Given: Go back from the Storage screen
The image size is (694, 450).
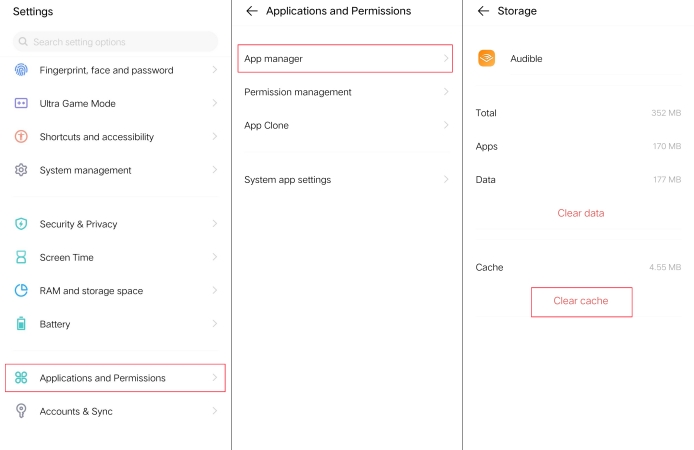Looking at the screenshot, I should (x=483, y=11).
